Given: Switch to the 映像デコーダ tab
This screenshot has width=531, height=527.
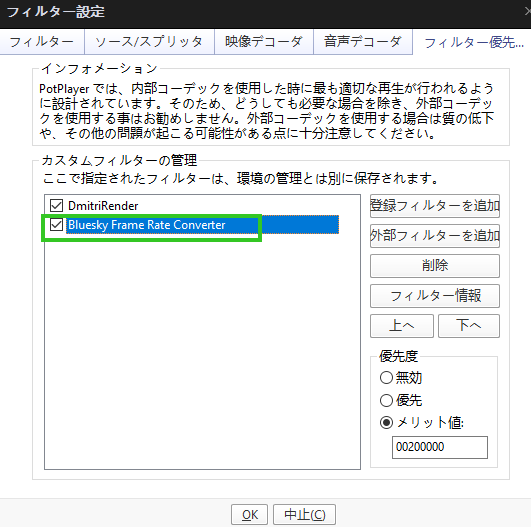Looking at the screenshot, I should point(263,42).
